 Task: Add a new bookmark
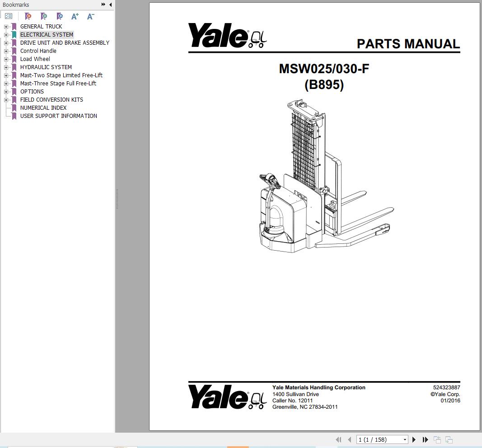point(44,16)
